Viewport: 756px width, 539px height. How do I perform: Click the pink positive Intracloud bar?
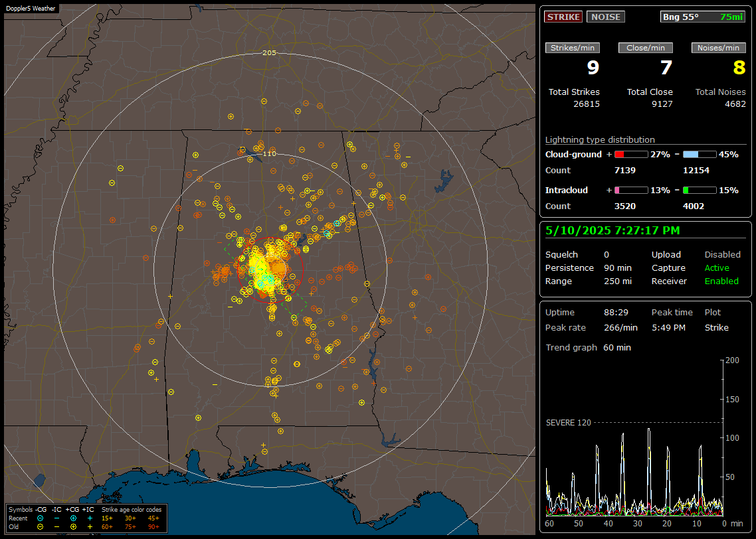[630, 191]
